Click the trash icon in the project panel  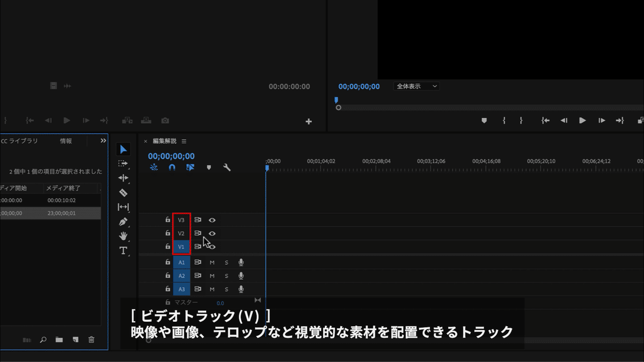click(91, 339)
